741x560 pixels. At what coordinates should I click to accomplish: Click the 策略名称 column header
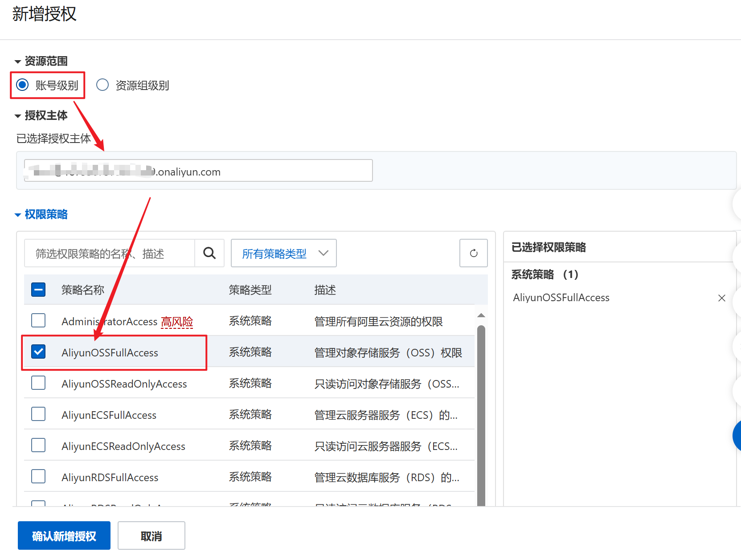[83, 290]
